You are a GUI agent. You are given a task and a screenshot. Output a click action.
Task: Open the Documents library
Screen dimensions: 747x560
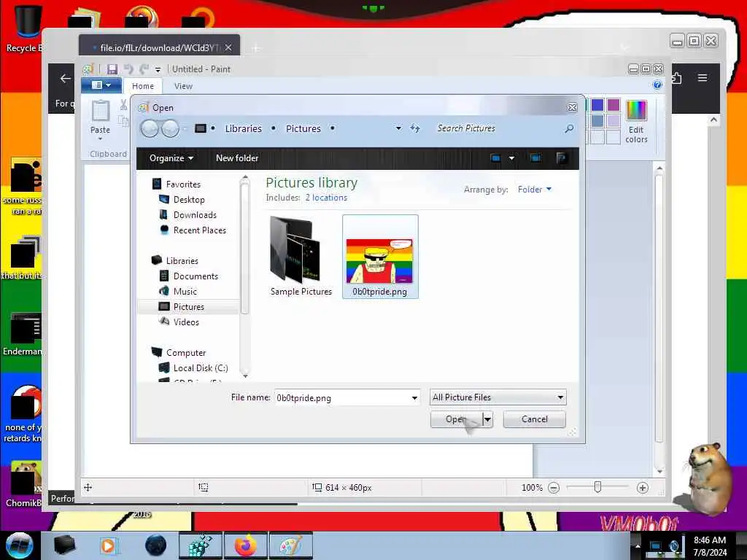point(196,276)
